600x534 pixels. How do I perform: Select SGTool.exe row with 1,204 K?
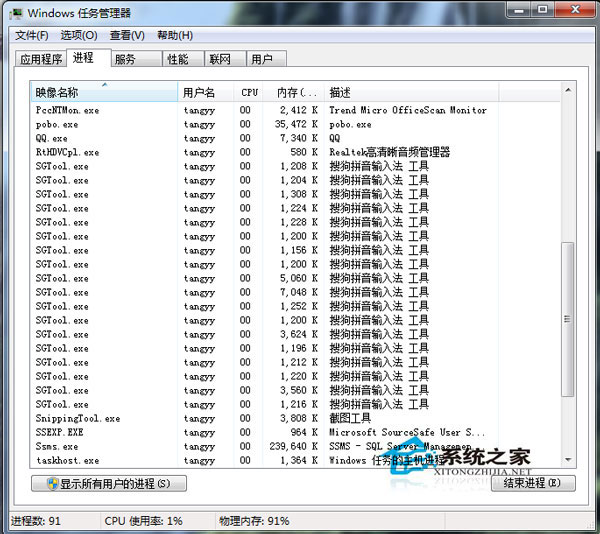pos(295,180)
